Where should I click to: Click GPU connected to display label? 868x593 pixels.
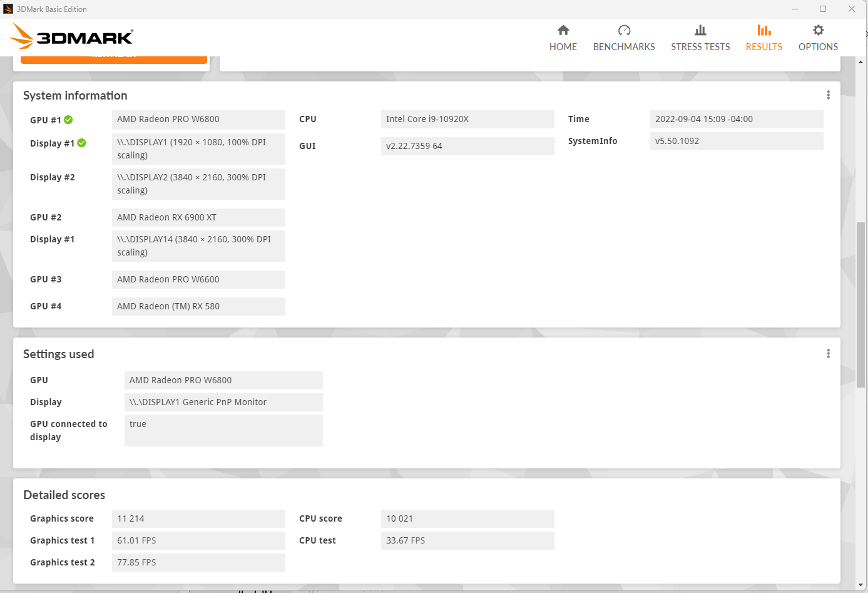pos(69,430)
